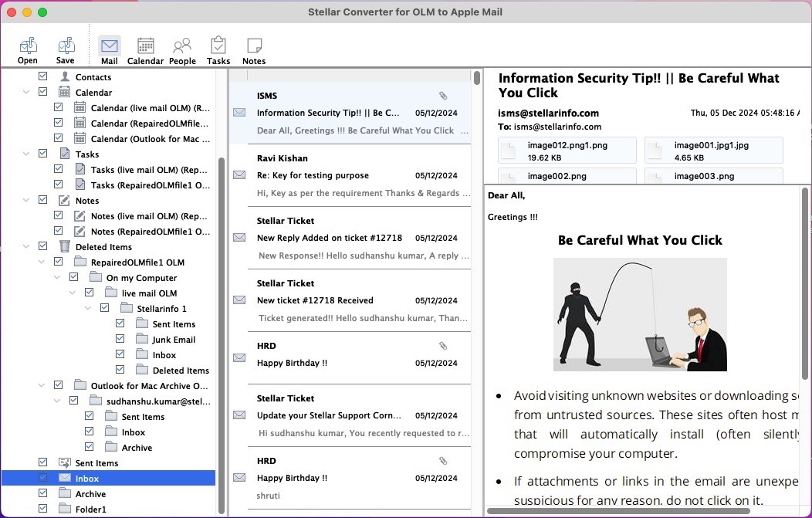Collapse the Deleted Items tree node

coord(27,247)
